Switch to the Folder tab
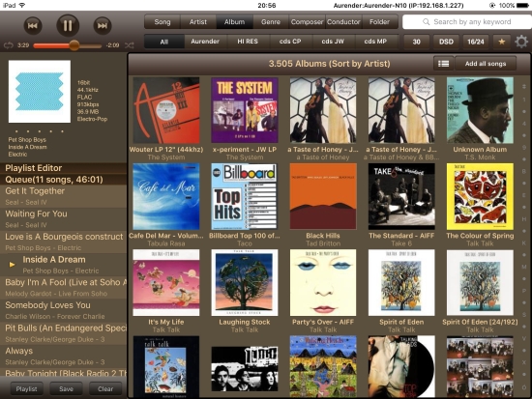The width and height of the screenshot is (532, 399). 380,22
